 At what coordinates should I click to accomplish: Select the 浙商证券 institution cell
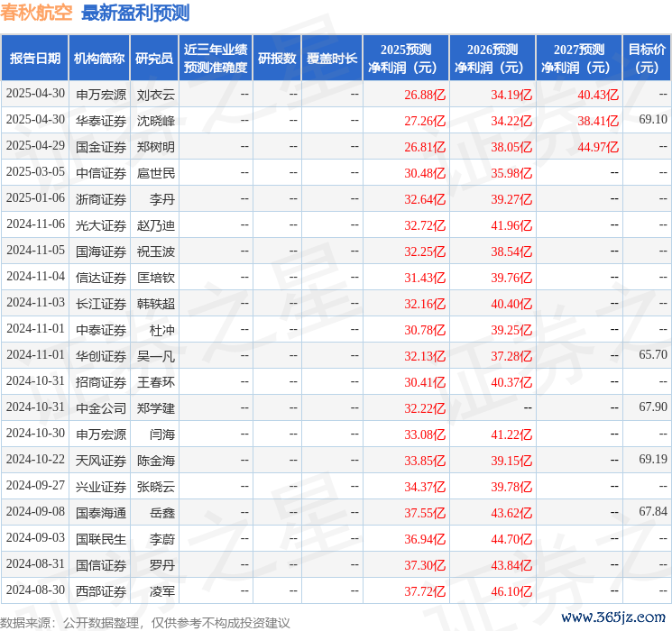(x=101, y=199)
